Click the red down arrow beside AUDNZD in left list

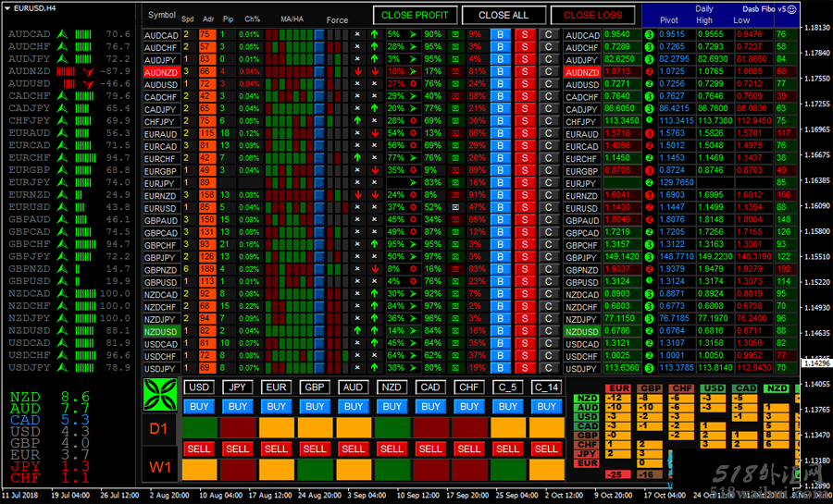88,71
